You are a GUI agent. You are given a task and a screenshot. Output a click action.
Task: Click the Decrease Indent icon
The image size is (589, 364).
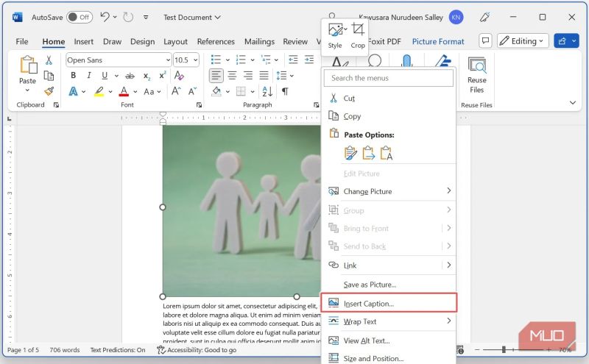[x=293, y=60]
